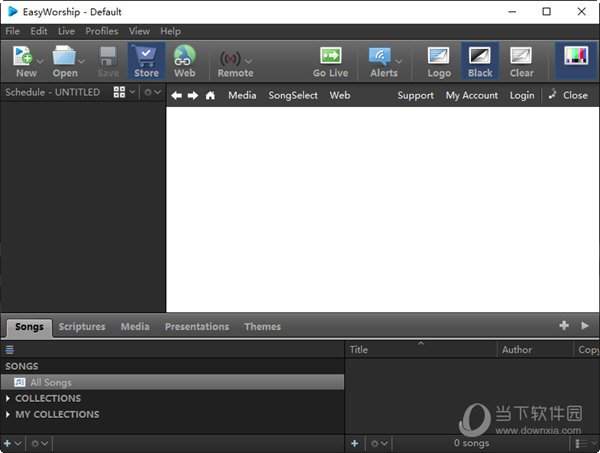Open the SongSelect link
Viewport: 600px width, 453px height.
click(x=293, y=96)
